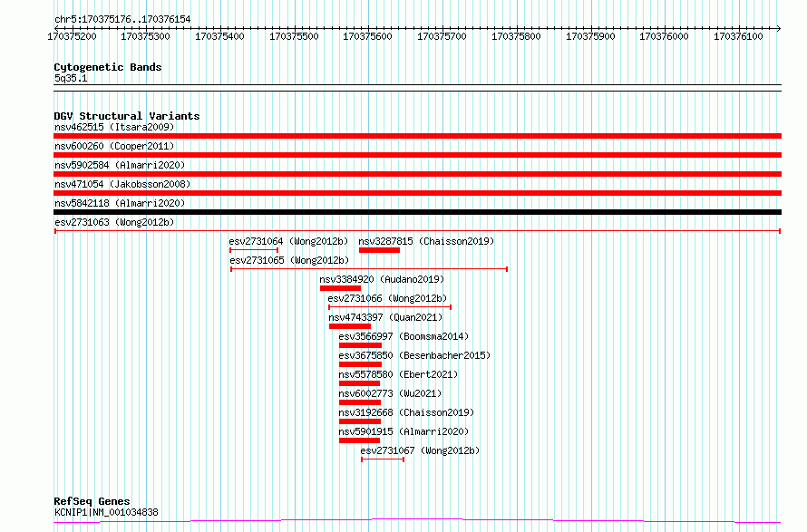This screenshot has width=807, height=532.
Task: Click ruler position 170376100
Action: [x=738, y=36]
